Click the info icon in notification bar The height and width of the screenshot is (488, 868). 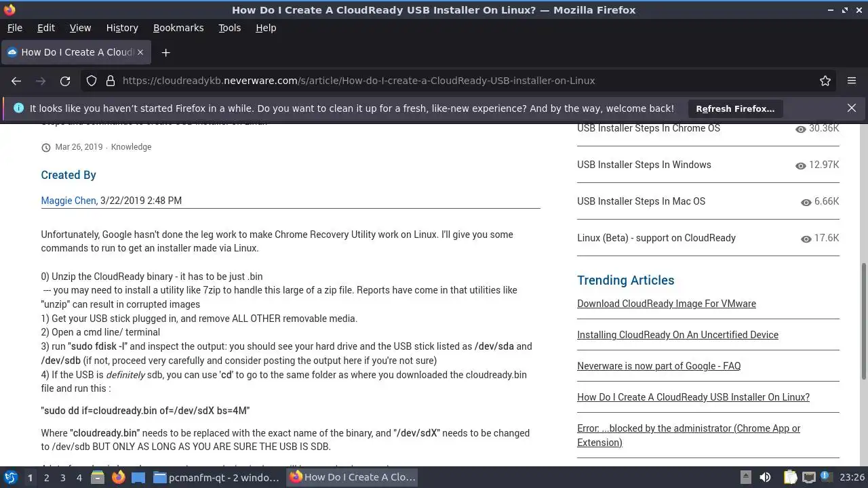coord(18,108)
